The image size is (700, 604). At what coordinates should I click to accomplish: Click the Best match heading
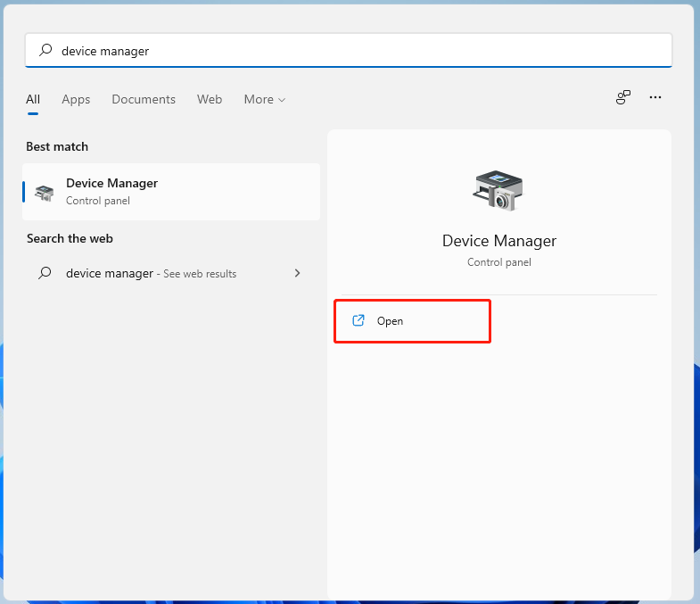pos(57,146)
